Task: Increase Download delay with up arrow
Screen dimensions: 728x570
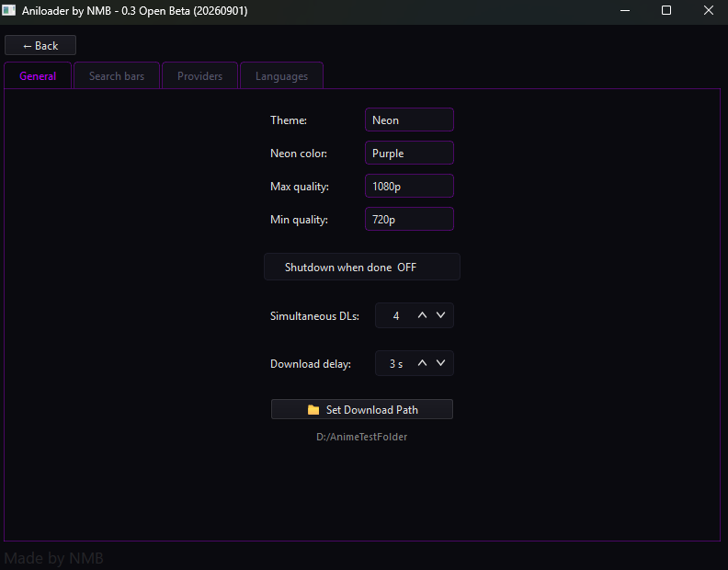Action: [422, 363]
